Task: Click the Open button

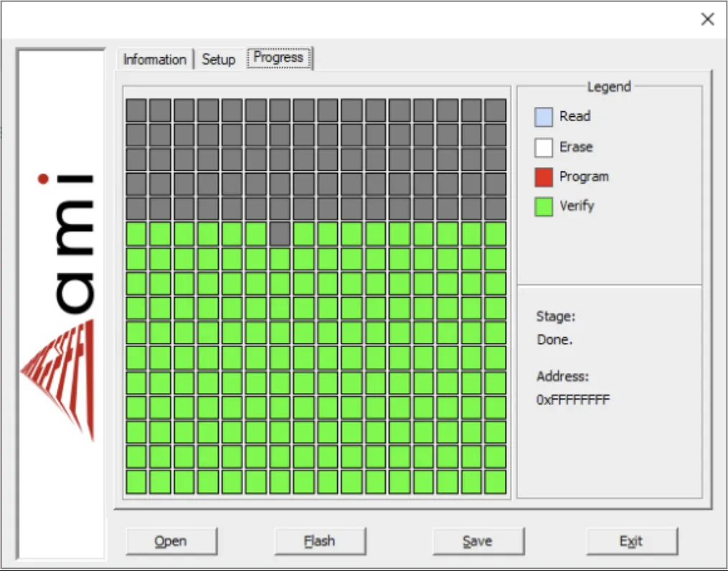Action: coord(171,541)
